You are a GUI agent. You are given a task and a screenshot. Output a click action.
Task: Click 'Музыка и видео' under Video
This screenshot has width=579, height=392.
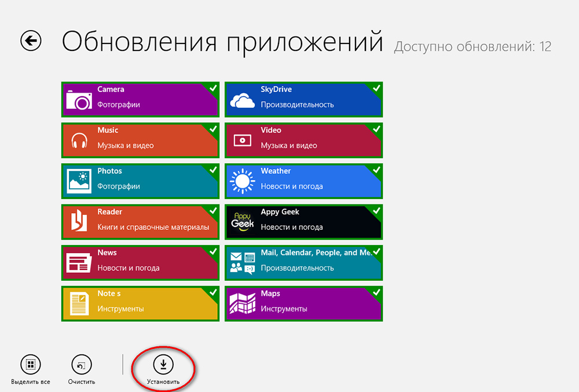[289, 145]
